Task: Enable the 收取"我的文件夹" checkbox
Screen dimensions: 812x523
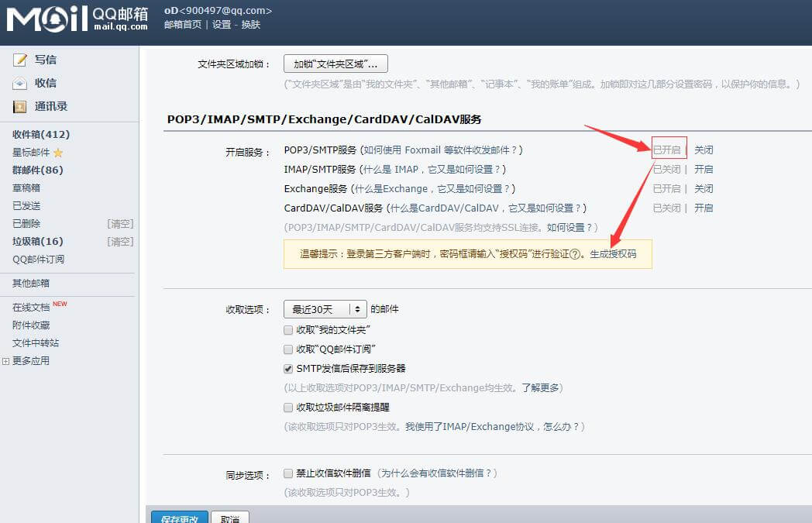Action: coord(289,330)
